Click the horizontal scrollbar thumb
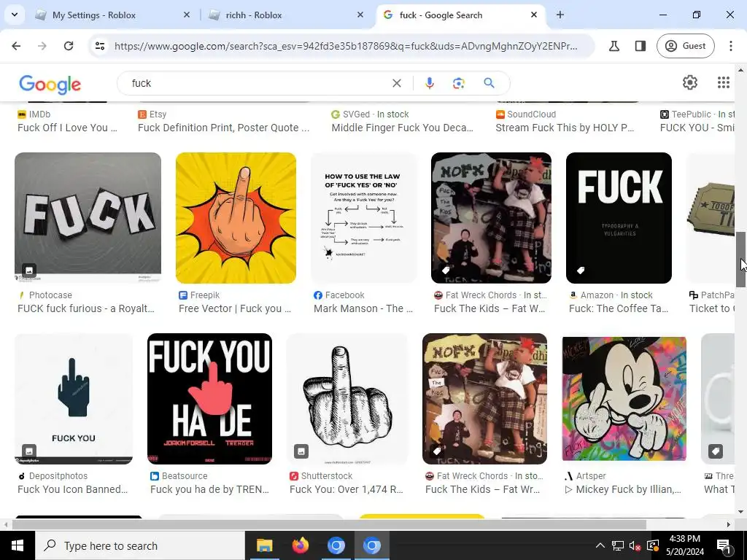 click(x=329, y=525)
